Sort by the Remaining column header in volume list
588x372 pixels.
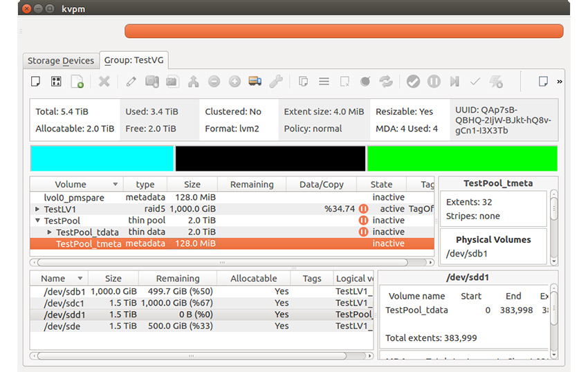click(x=252, y=185)
